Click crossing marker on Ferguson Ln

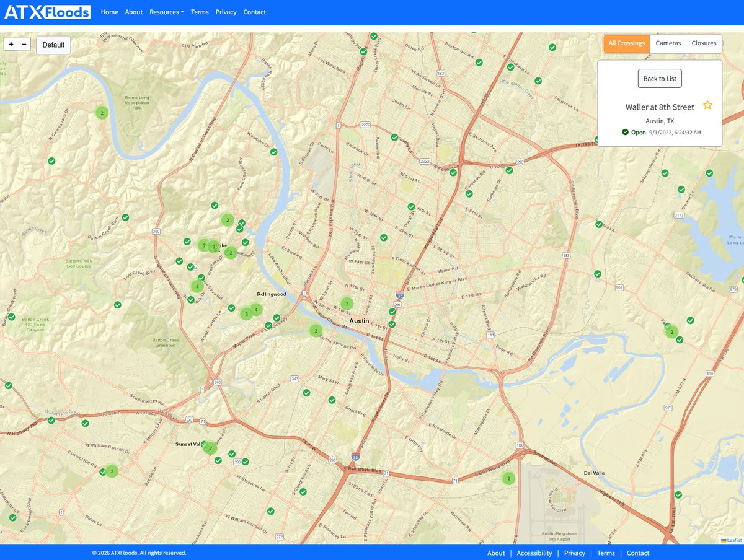pos(538,81)
